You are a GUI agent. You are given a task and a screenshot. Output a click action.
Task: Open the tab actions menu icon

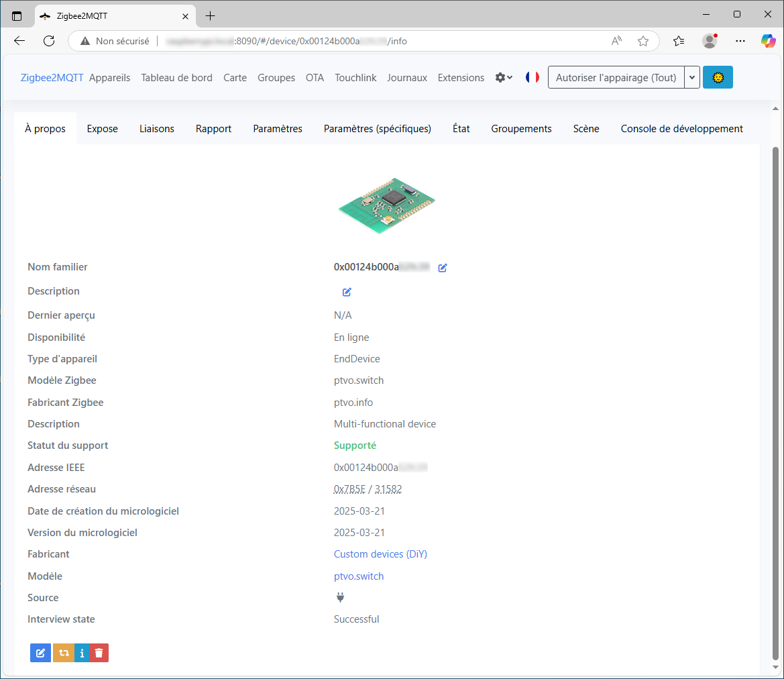tap(17, 16)
